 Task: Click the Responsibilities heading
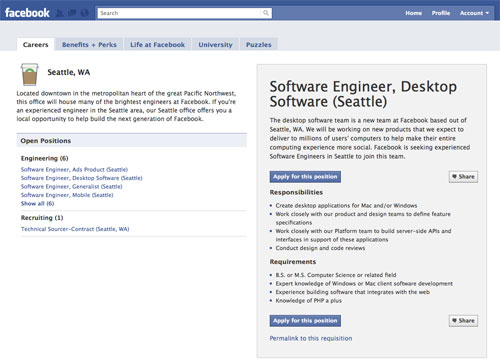point(296,192)
